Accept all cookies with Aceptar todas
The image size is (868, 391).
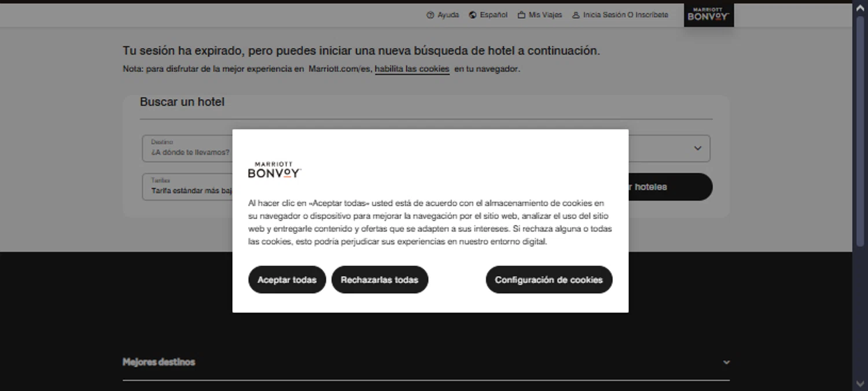tap(287, 280)
